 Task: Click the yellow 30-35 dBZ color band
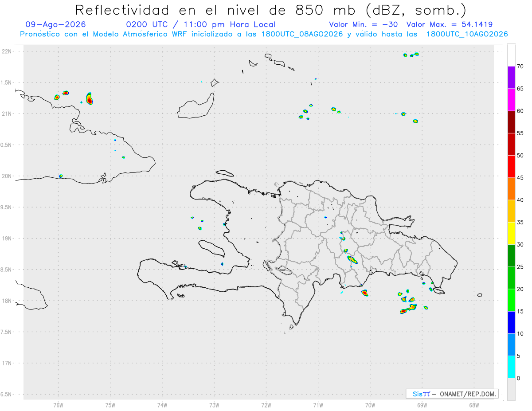click(x=511, y=233)
